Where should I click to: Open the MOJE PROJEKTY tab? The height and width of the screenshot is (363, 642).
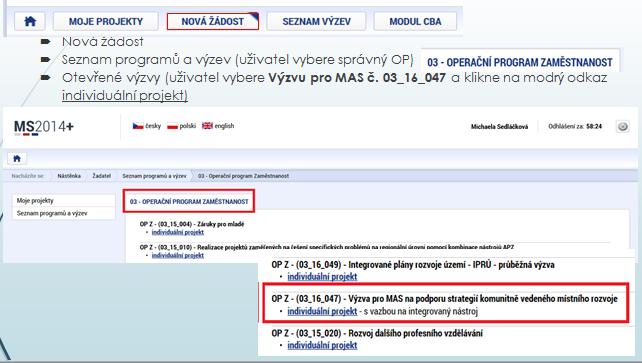106,21
